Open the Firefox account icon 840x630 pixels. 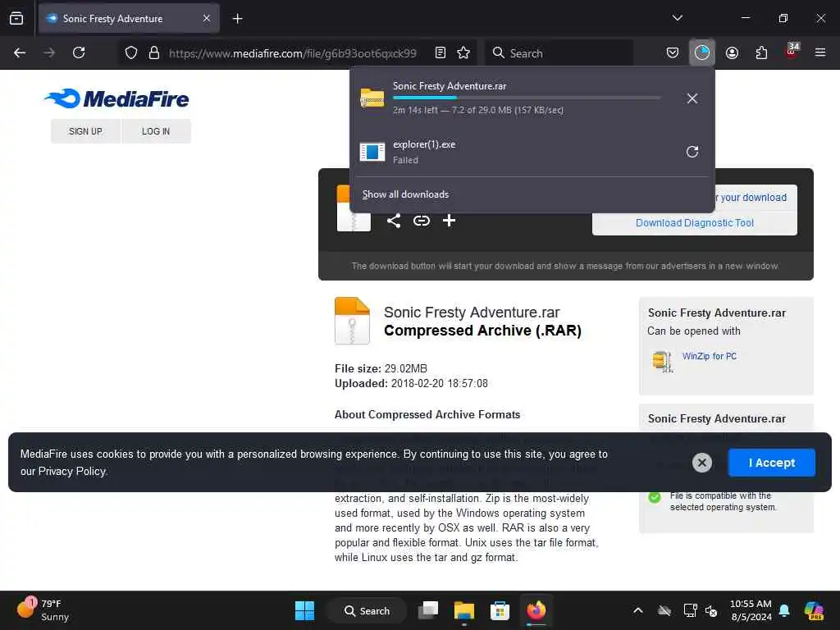[732, 52]
